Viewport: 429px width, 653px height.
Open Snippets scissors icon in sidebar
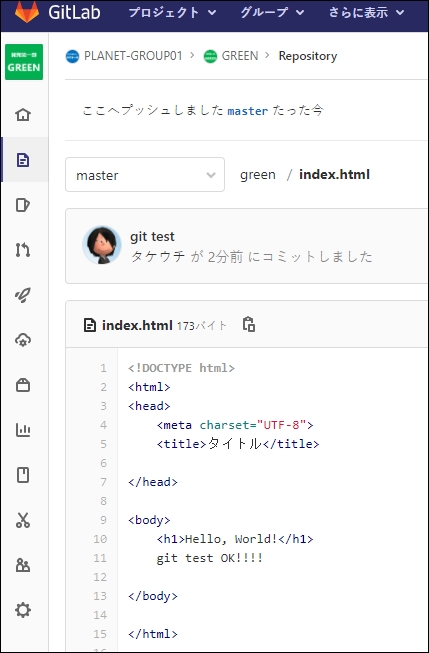[x=23, y=520]
